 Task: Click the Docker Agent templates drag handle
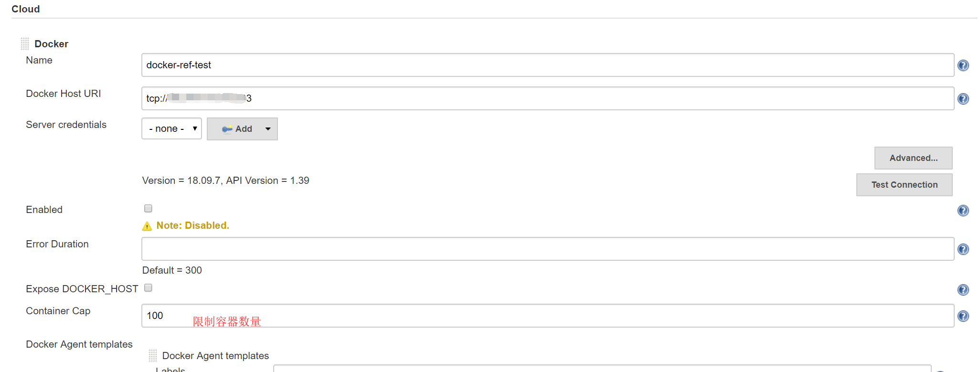[x=152, y=355]
